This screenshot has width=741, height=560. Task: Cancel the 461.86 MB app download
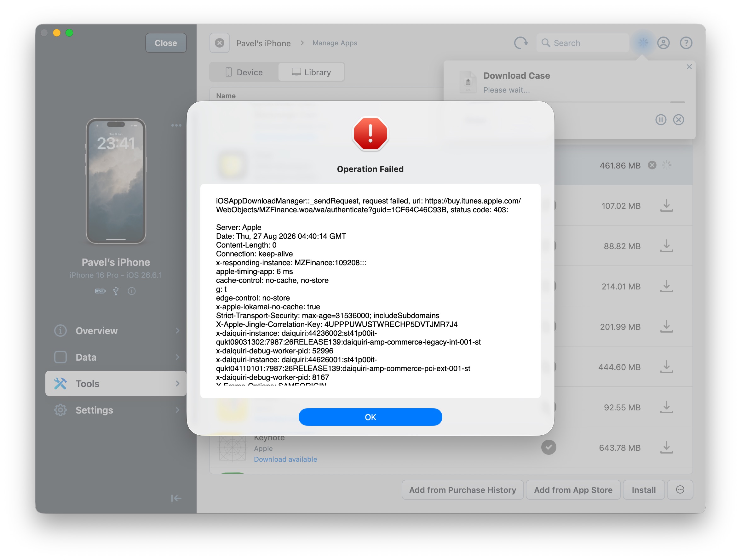pos(652,165)
